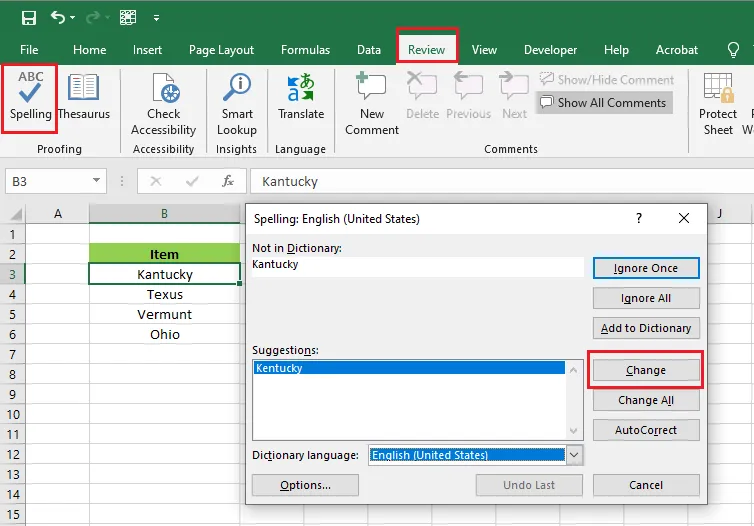Click the Save icon in quick access toolbar
This screenshot has width=754, height=526.
29,18
